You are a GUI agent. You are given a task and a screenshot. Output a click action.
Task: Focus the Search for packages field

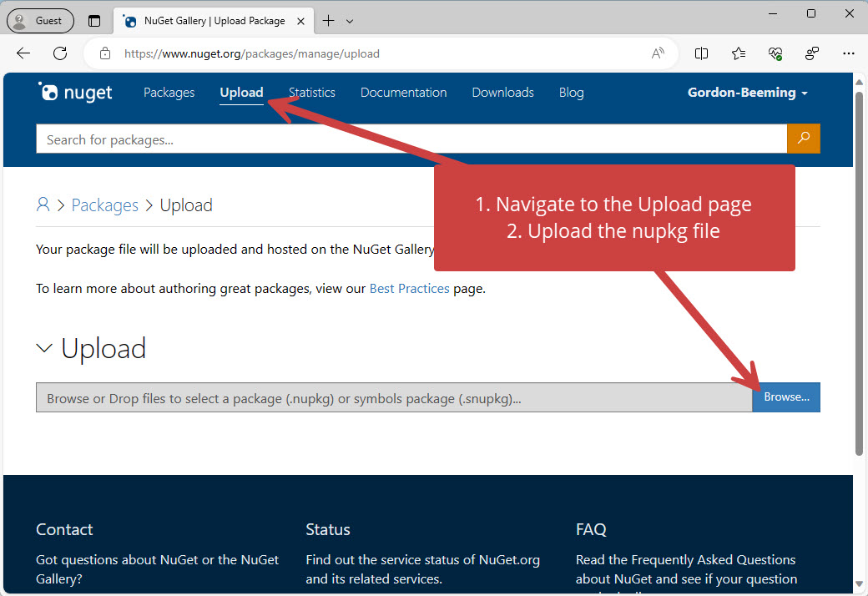pos(411,139)
